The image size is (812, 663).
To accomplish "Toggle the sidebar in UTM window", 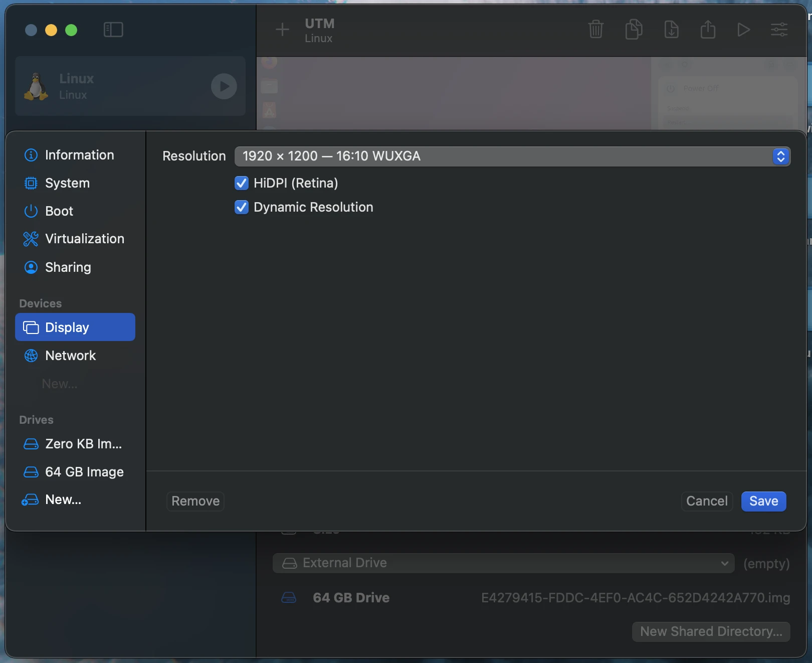I will click(x=113, y=30).
